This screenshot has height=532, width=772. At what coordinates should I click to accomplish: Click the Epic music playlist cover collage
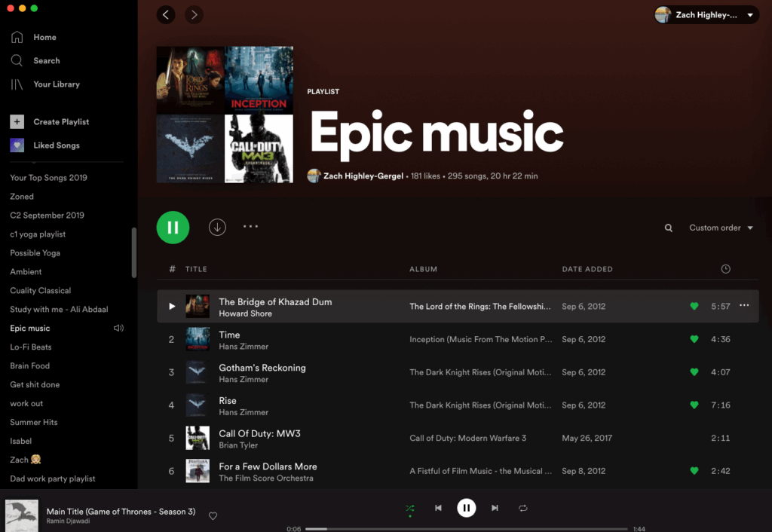225,115
